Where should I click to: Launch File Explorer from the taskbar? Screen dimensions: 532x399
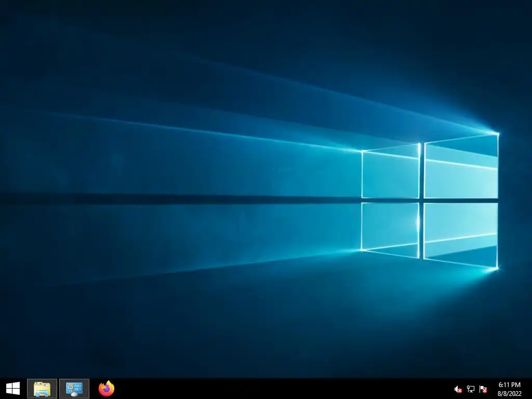pos(42,389)
